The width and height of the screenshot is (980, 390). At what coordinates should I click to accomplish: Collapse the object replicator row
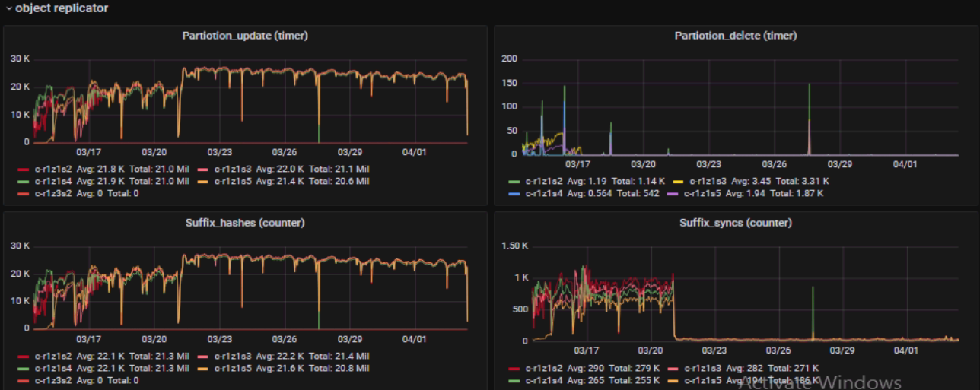57,8
